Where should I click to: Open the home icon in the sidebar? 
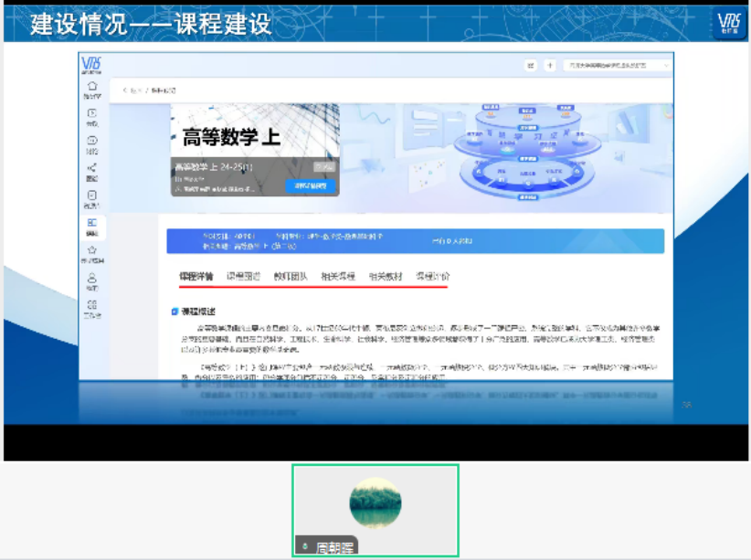coord(94,83)
